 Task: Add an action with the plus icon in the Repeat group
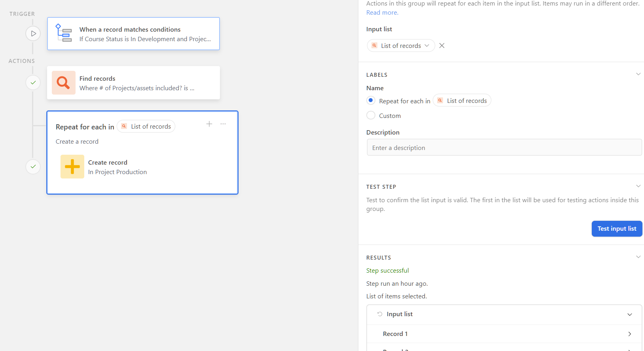point(209,124)
